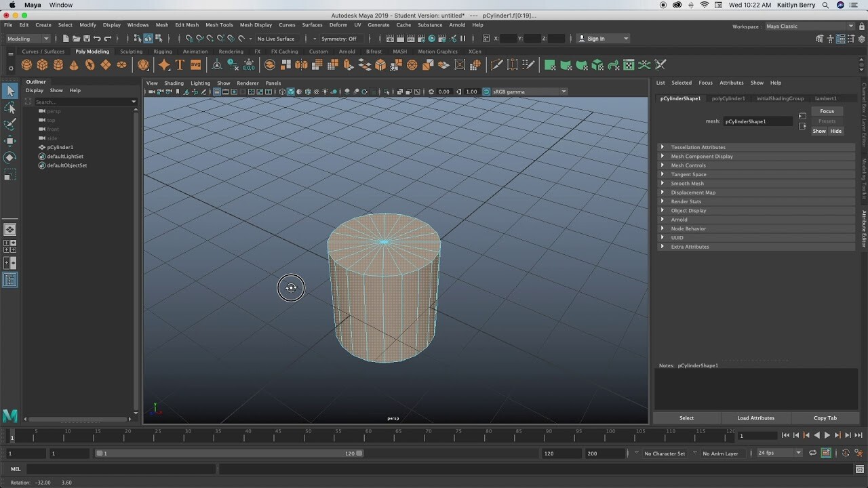Collapse the Smooth Mesh section
This screenshot has width=868, height=488.
click(x=688, y=183)
